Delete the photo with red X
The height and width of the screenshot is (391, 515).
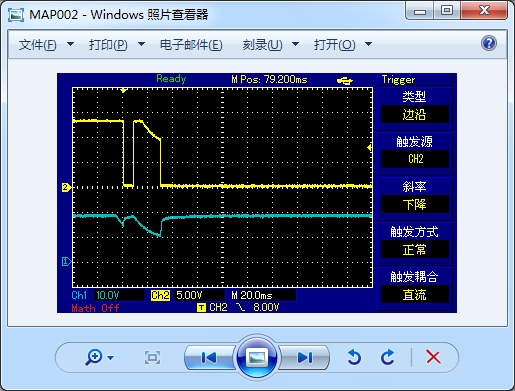[433, 357]
